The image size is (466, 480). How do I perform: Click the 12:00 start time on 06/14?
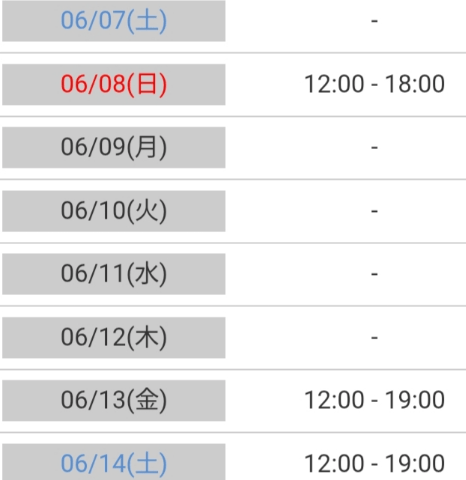(334, 464)
